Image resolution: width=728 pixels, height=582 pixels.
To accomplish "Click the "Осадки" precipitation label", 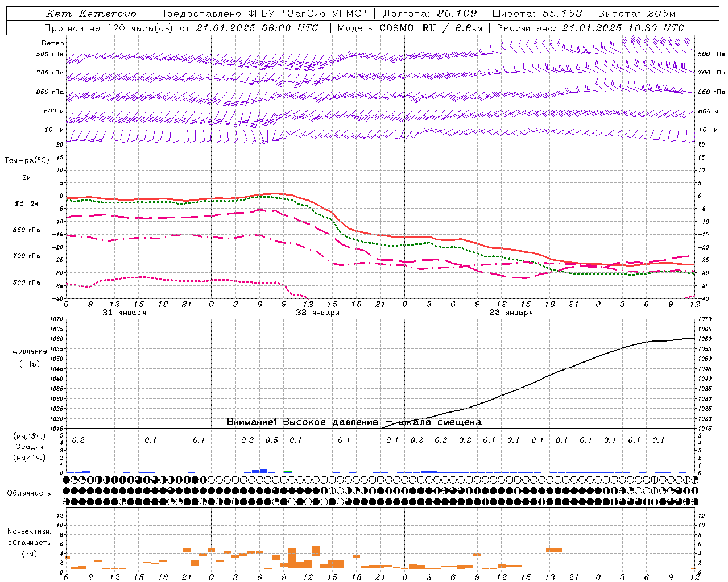I will pyautogui.click(x=30, y=447).
